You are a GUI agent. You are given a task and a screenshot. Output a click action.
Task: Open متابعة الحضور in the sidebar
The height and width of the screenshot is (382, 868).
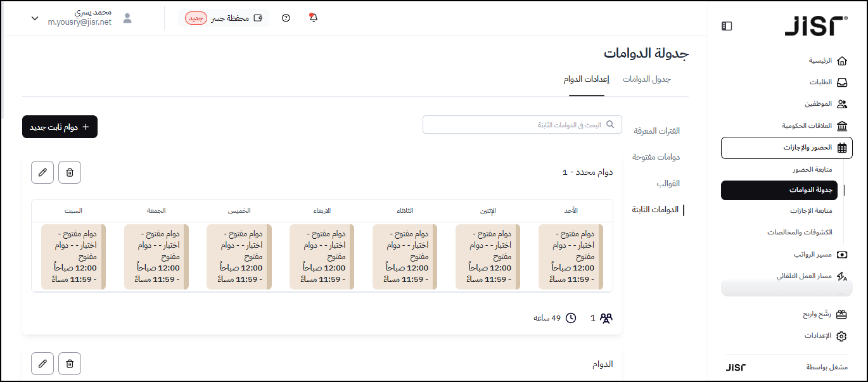tap(812, 170)
